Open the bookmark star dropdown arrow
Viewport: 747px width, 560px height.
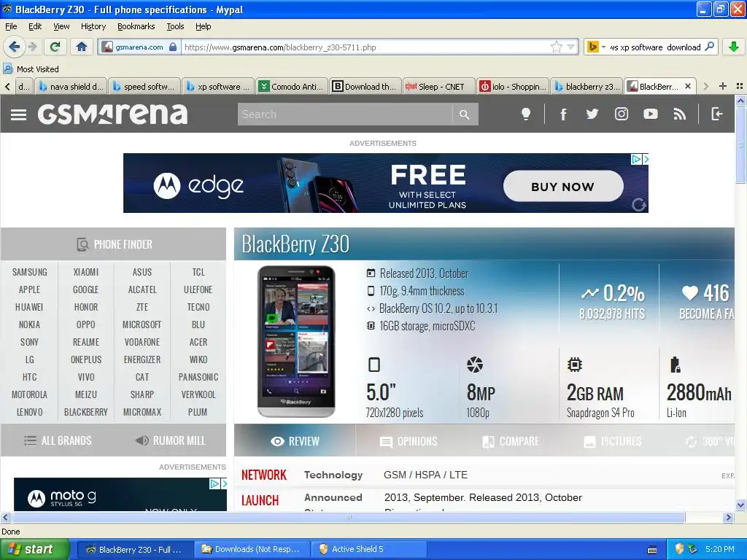point(570,47)
